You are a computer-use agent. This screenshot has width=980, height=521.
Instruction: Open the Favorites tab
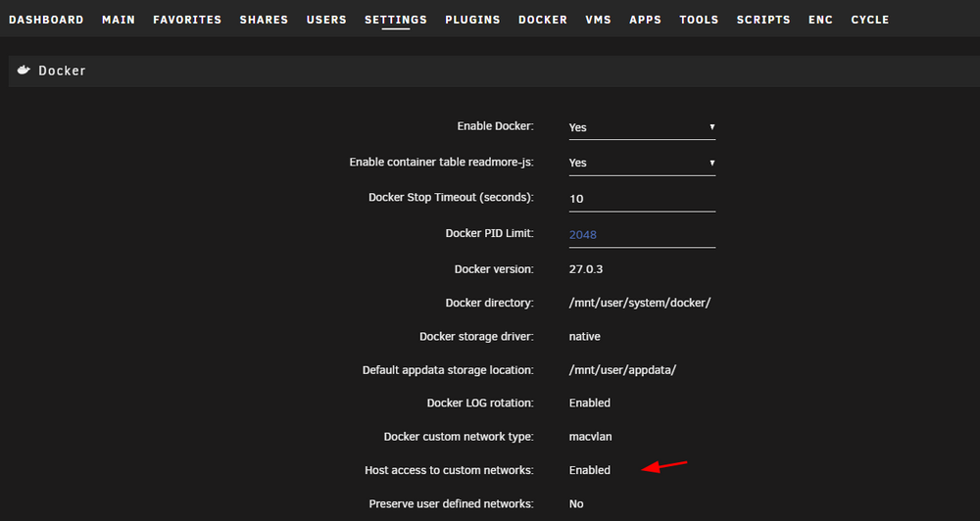(187, 20)
